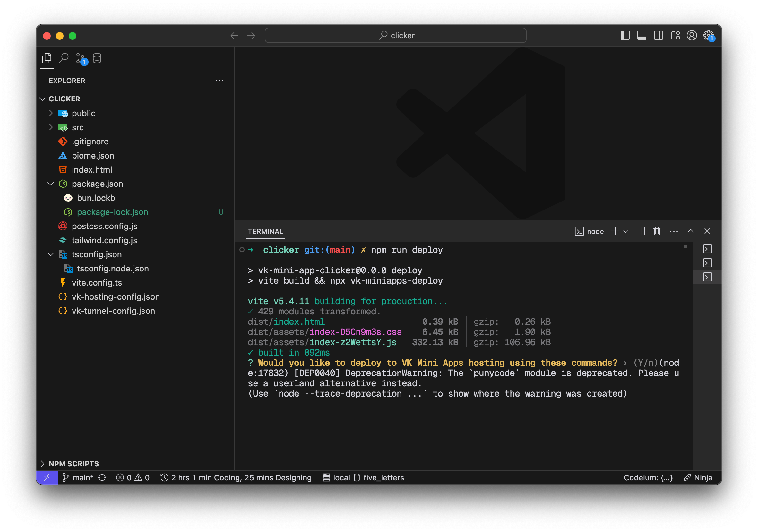Viewport: 758px width, 532px height.
Task: Kill terminal with trash icon
Action: pyautogui.click(x=657, y=231)
